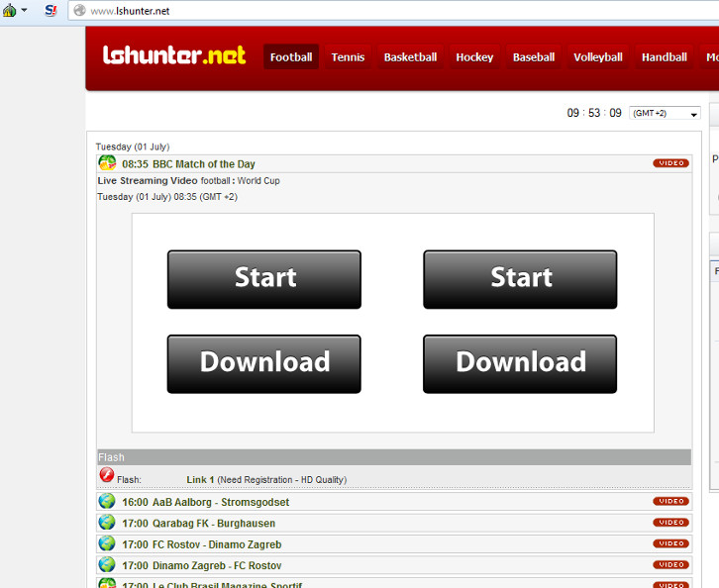Click the globe icon beside AaB Aalborg match

pos(107,502)
